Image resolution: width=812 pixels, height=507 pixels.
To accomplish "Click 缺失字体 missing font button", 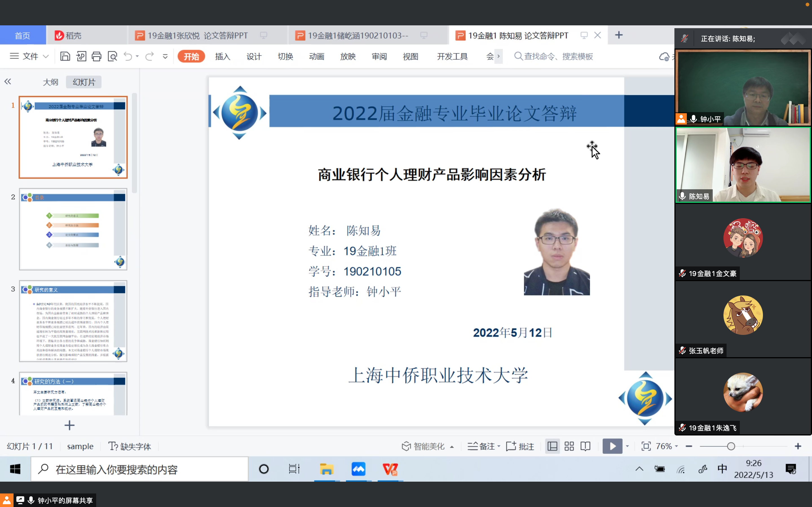I will point(130,446).
